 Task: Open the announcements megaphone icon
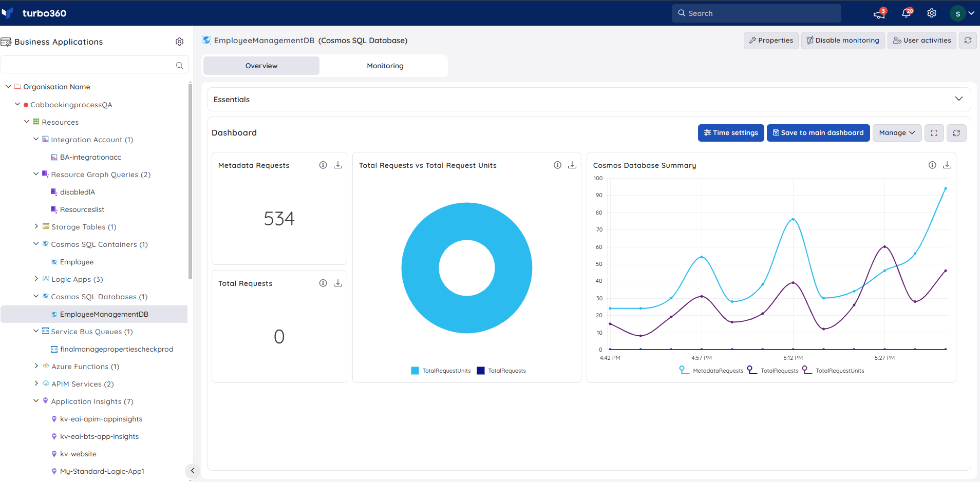pyautogui.click(x=879, y=14)
